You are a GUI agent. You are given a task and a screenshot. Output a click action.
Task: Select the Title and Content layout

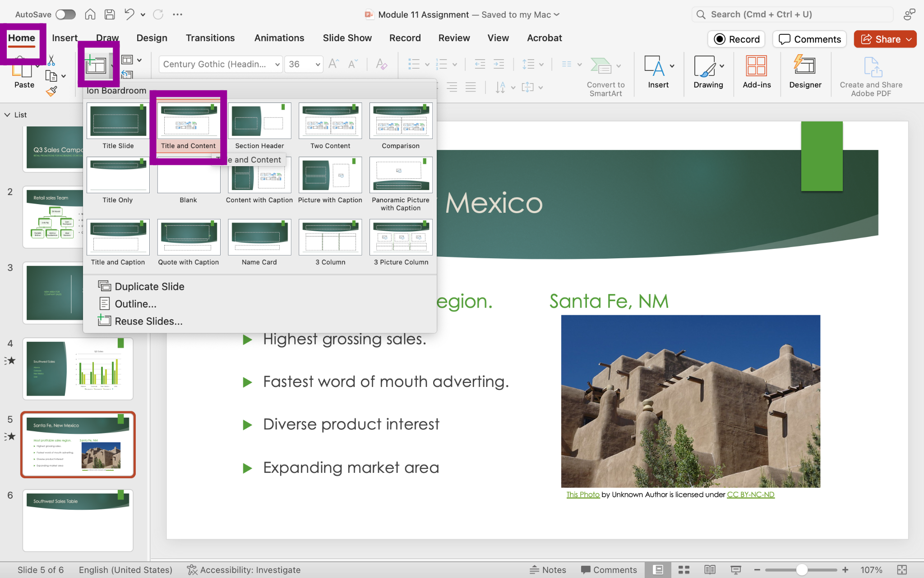pos(188,126)
